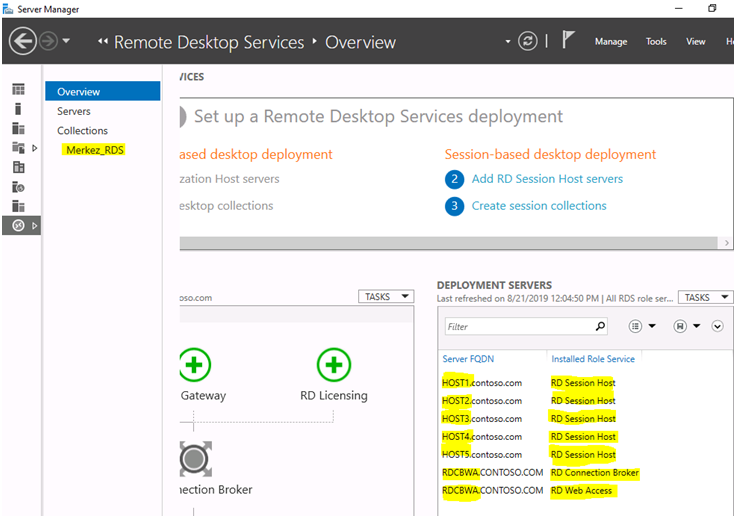The image size is (736, 518).
Task: Select seventh sidebar role icon below IIS
Action: pos(18,206)
